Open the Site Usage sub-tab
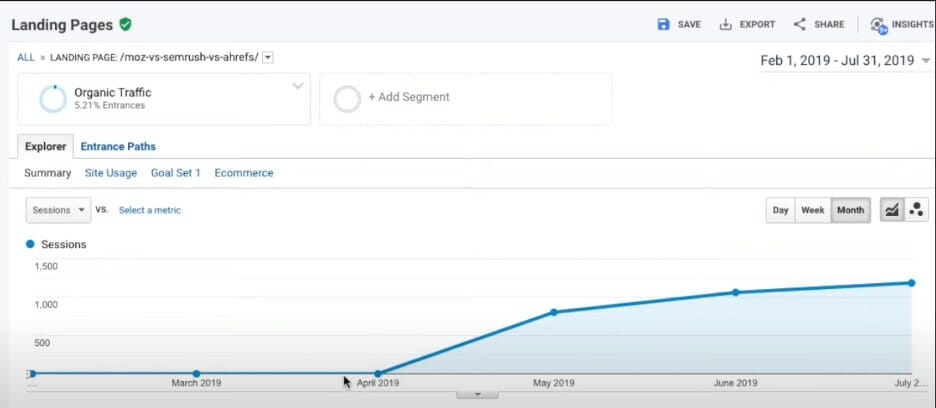The height and width of the screenshot is (408, 936). (111, 173)
